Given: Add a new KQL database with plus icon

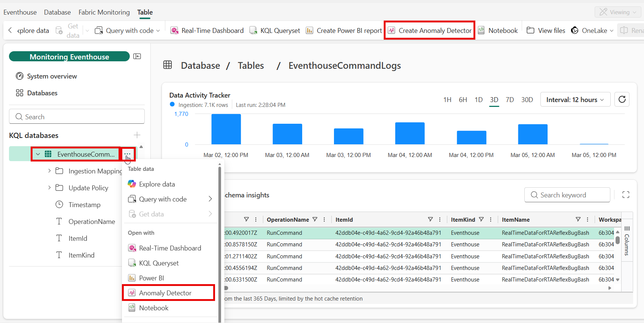Looking at the screenshot, I should point(137,135).
